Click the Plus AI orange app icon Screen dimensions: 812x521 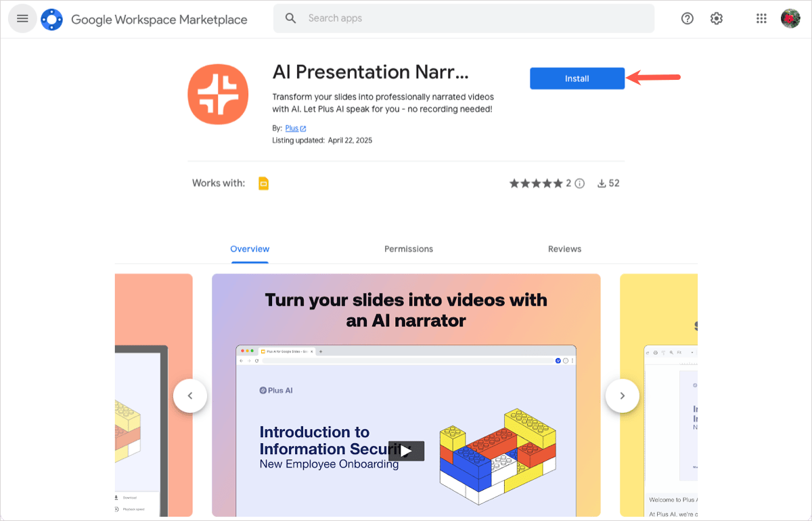218,95
